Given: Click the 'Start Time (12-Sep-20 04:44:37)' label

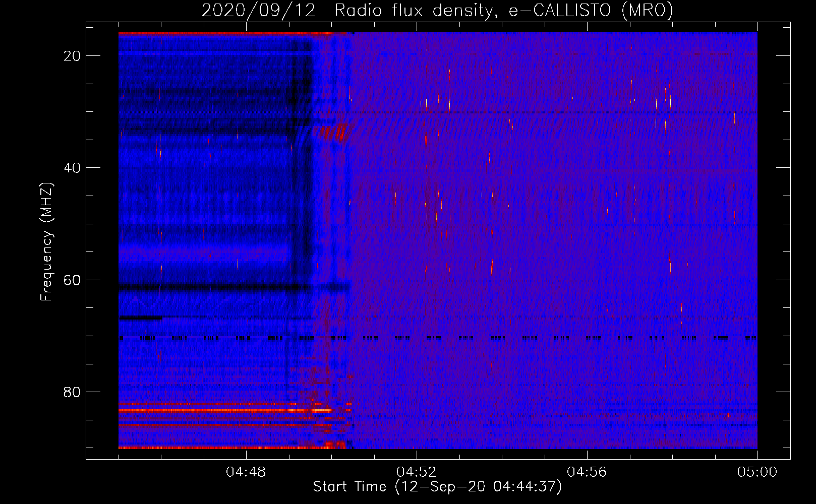Looking at the screenshot, I should pyautogui.click(x=437, y=487).
